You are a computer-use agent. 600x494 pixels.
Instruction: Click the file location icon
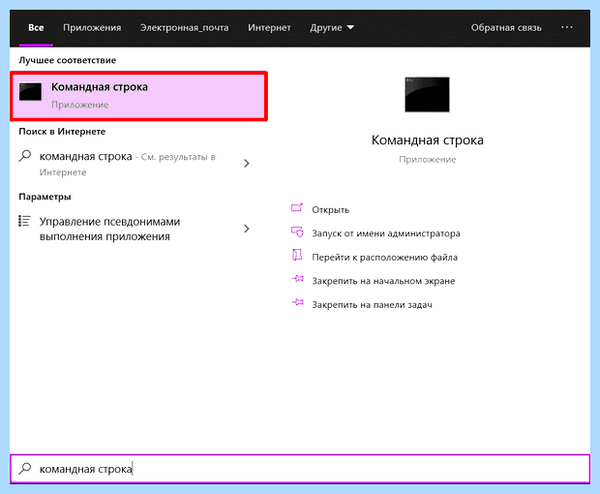pyautogui.click(x=297, y=255)
